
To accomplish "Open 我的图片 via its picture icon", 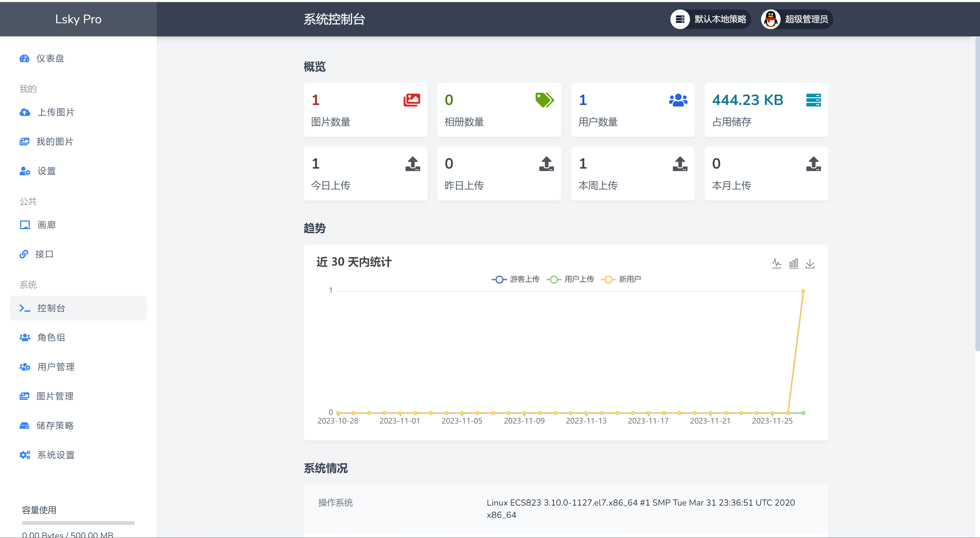I will (24, 141).
